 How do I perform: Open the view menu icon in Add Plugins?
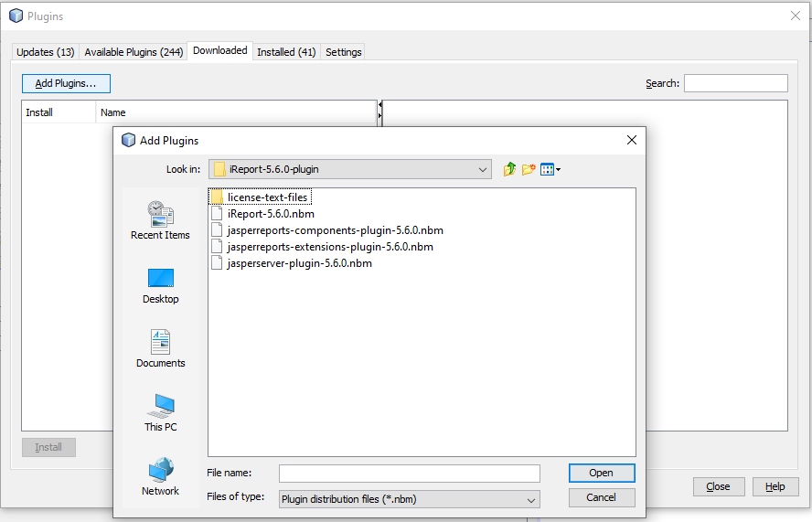pyautogui.click(x=550, y=169)
